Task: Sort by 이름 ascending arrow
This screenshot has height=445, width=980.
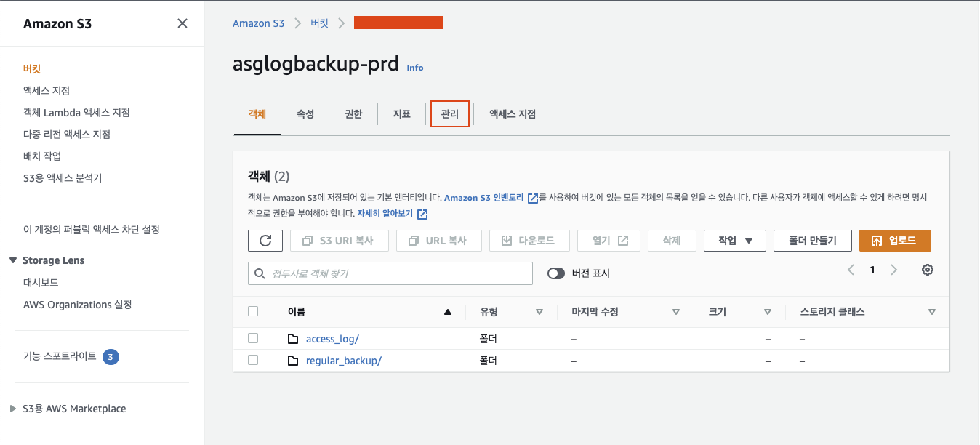Action: [x=448, y=312]
